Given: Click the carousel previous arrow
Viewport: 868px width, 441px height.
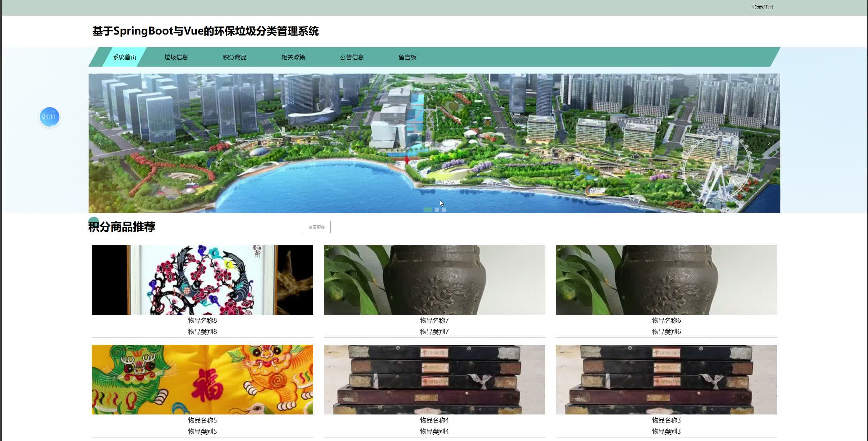Looking at the screenshot, I should (100, 143).
